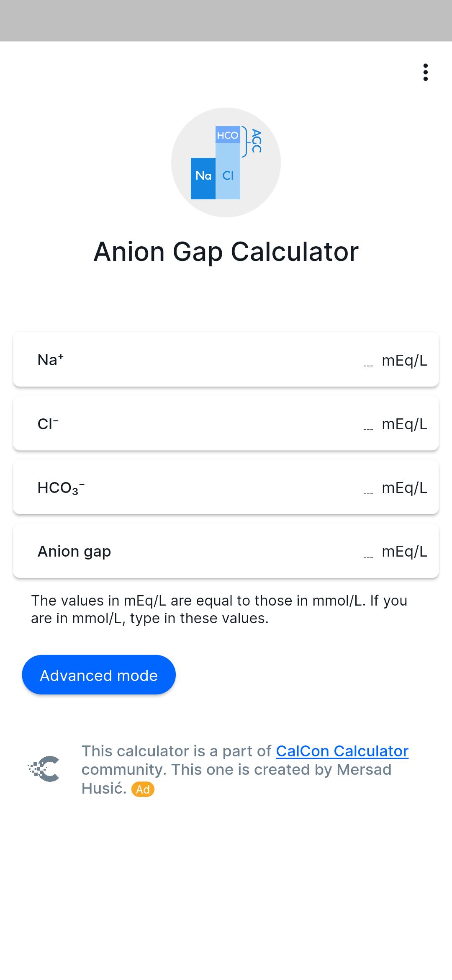Open the Anion gap mEq/L unit selector
452x980 pixels.
(404, 552)
